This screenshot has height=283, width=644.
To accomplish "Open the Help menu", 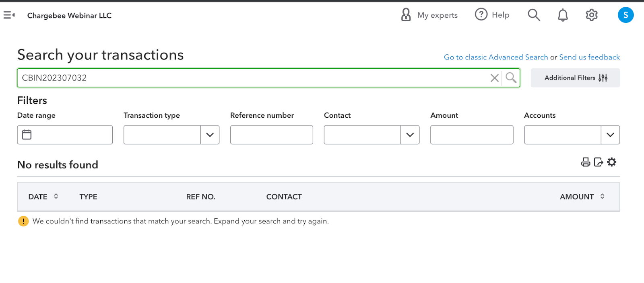I will [x=492, y=15].
